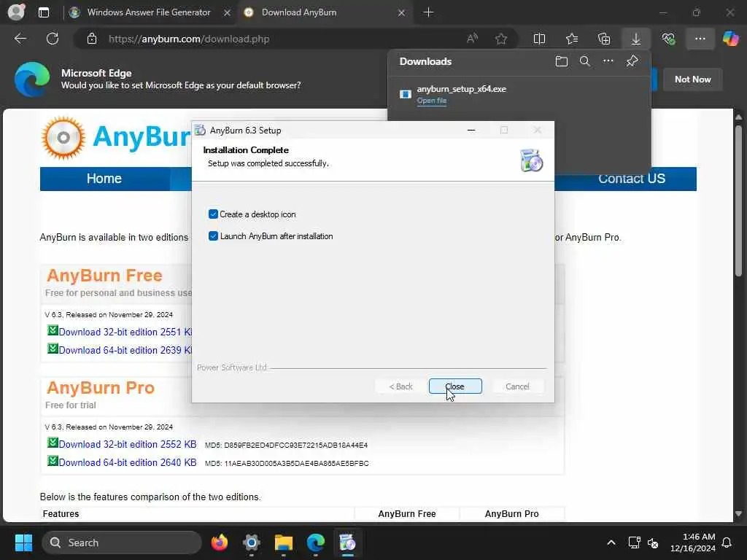Open the Favorites list icon
The height and width of the screenshot is (560, 747).
pos(572,39)
